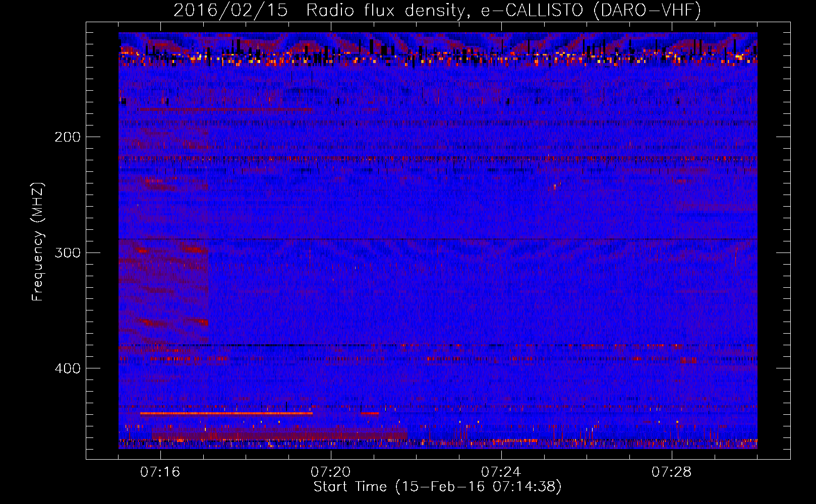Click the 07:28 time tick label

671,472
